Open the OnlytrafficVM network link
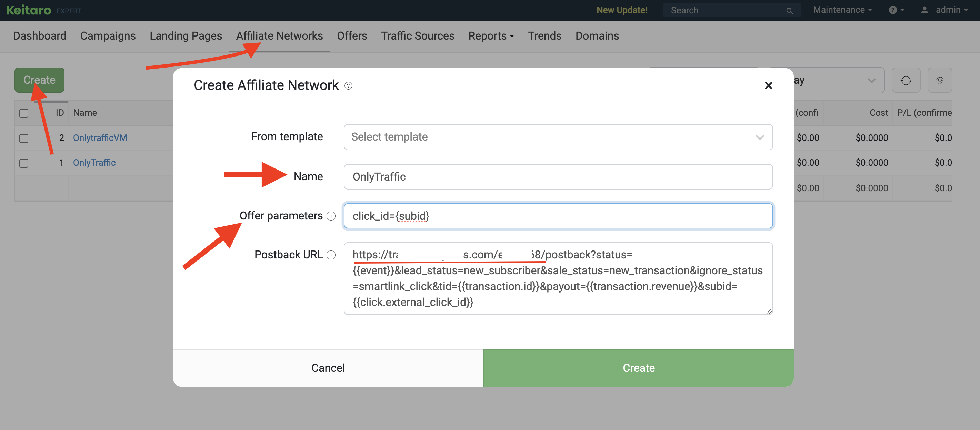 tap(100, 138)
